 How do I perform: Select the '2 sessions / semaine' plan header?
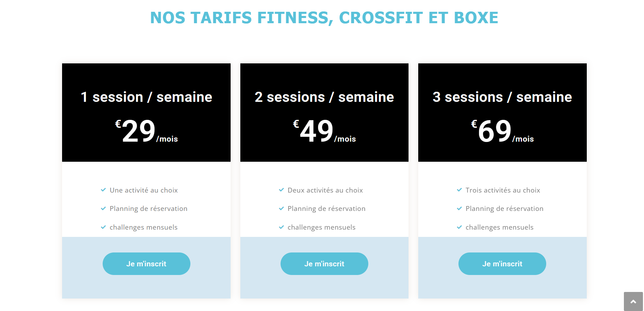[x=324, y=97]
